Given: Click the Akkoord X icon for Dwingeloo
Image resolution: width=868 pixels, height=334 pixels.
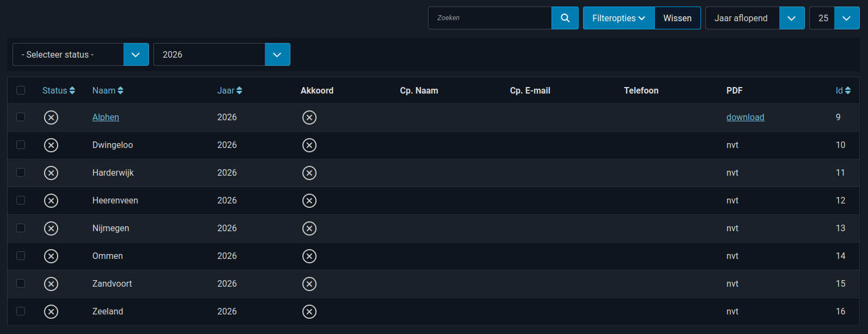Looking at the screenshot, I should (x=309, y=145).
